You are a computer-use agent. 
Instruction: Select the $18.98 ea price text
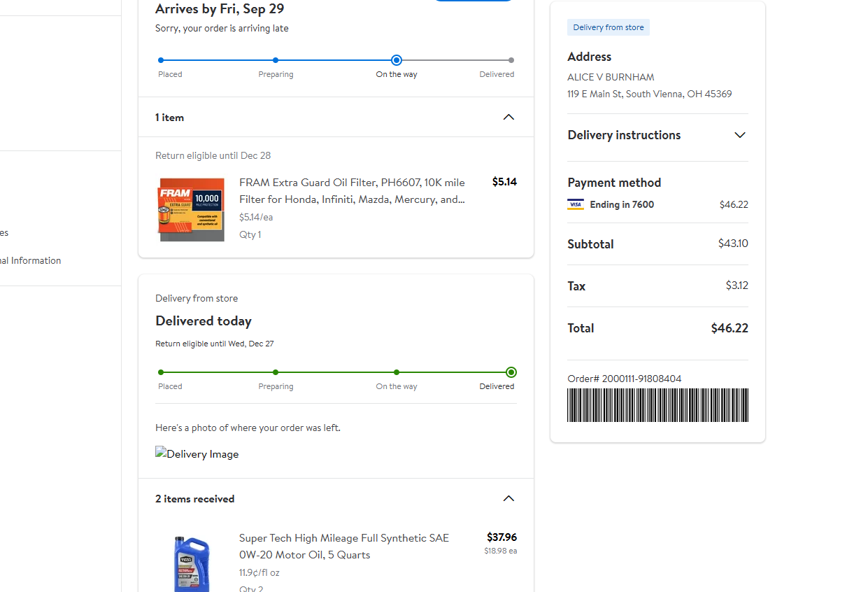(x=501, y=551)
